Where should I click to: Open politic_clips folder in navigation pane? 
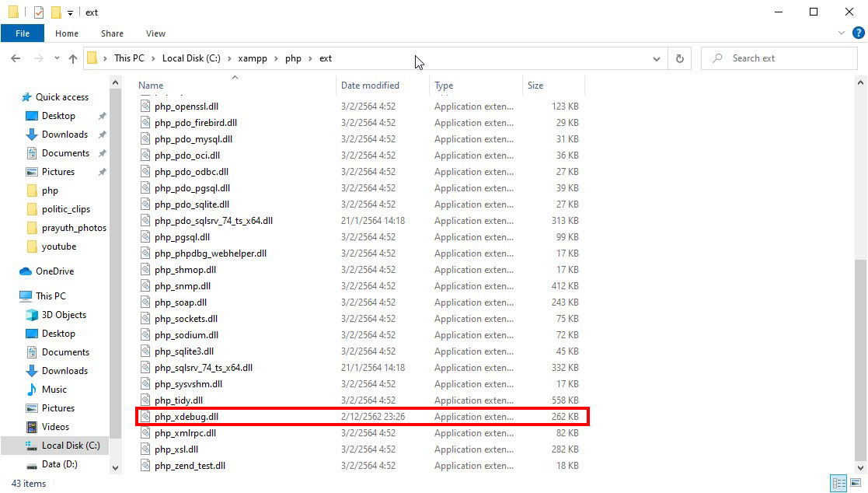click(66, 209)
